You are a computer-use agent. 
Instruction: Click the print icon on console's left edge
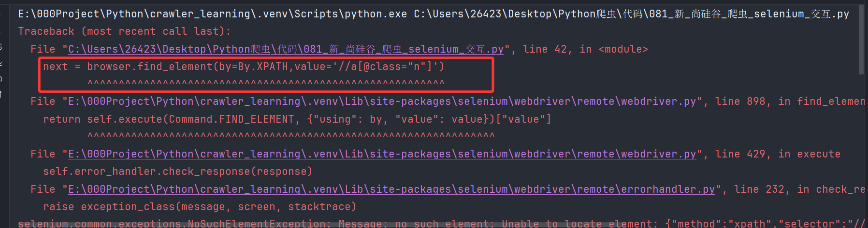[x=1, y=78]
